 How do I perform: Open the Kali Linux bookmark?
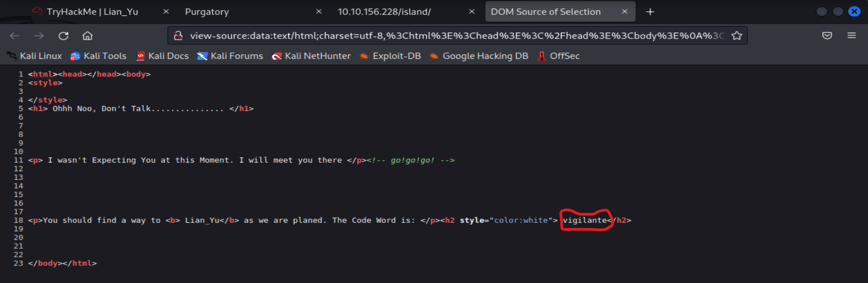click(x=34, y=56)
